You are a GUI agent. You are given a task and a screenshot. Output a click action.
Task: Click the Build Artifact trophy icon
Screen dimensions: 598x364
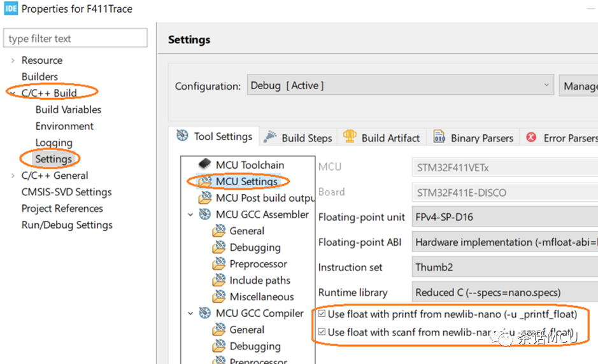(x=350, y=136)
